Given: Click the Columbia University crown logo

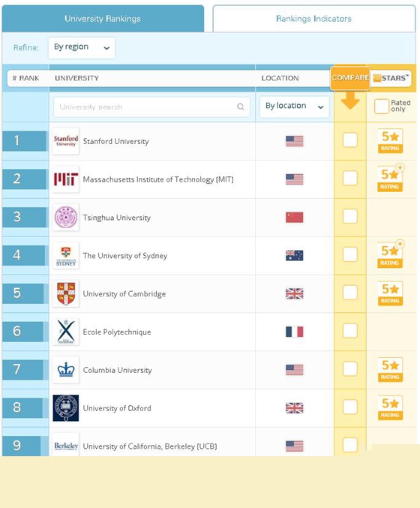Looking at the screenshot, I should pyautogui.click(x=66, y=370).
